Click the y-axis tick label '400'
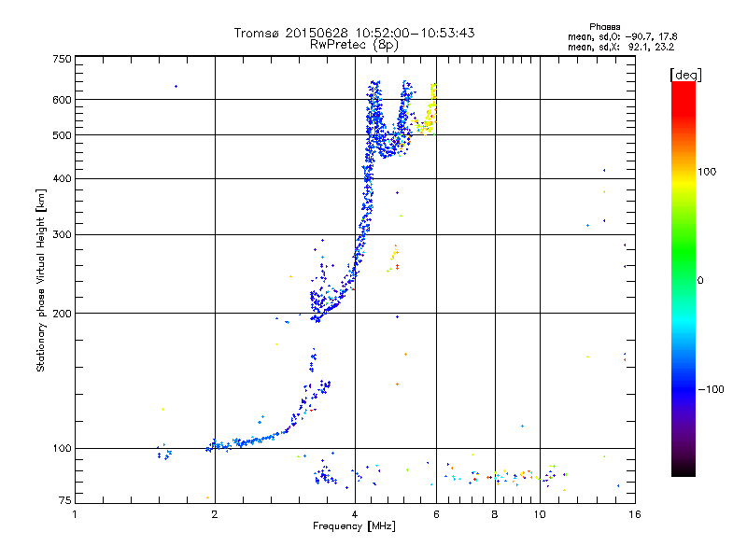Image resolution: width=747 pixels, height=560 pixels. point(62,179)
